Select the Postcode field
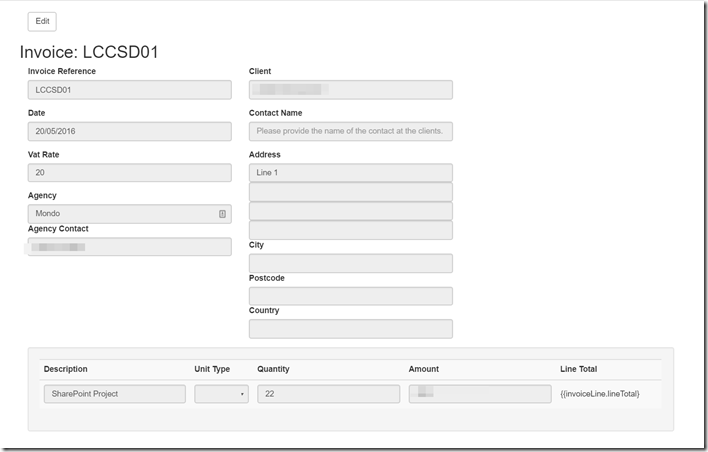708x452 pixels. [350, 296]
